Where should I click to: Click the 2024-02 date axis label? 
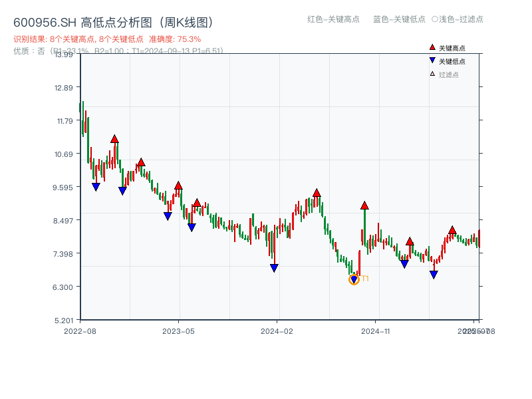[277, 331]
